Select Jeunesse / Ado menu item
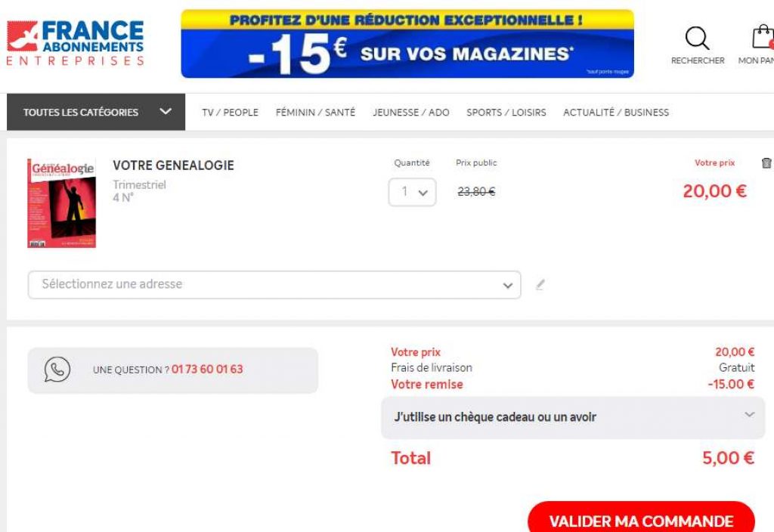 (x=410, y=113)
